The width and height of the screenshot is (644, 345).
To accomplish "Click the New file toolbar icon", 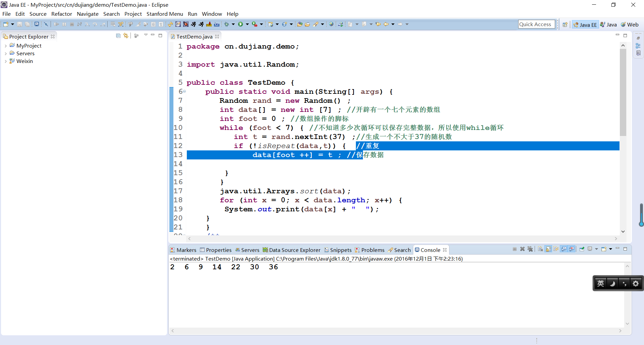I will 6,24.
